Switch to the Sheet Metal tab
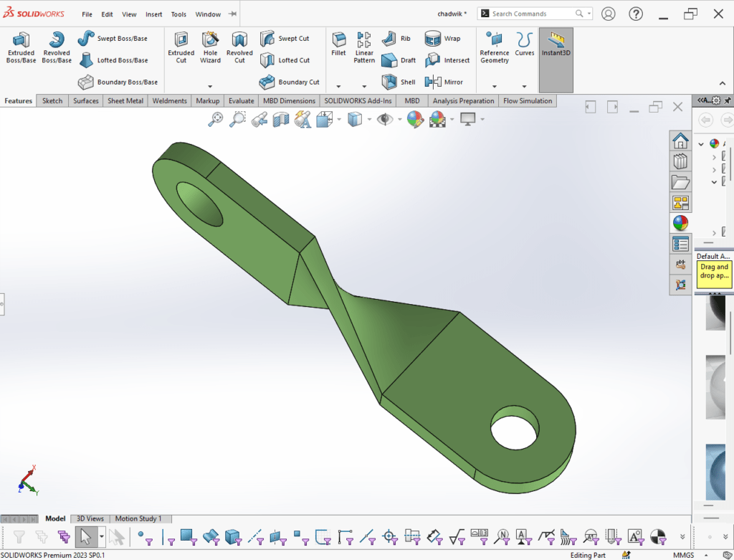 pyautogui.click(x=125, y=101)
